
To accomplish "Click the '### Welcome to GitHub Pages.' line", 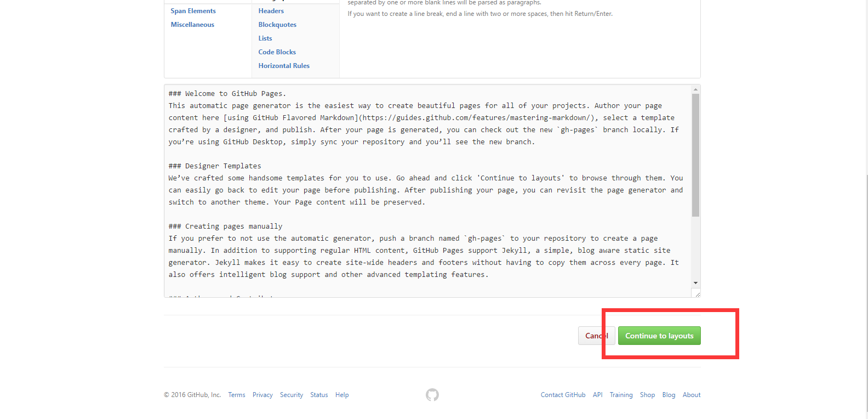I will (x=227, y=94).
